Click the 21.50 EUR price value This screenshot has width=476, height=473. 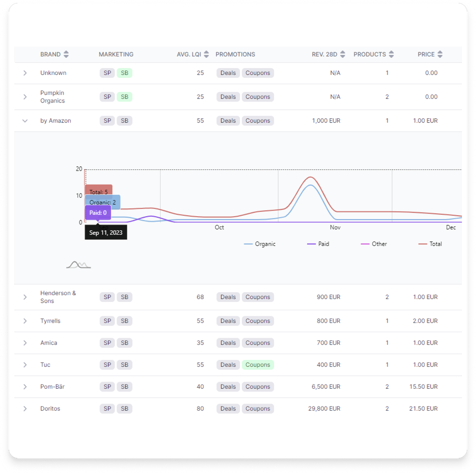(x=423, y=409)
